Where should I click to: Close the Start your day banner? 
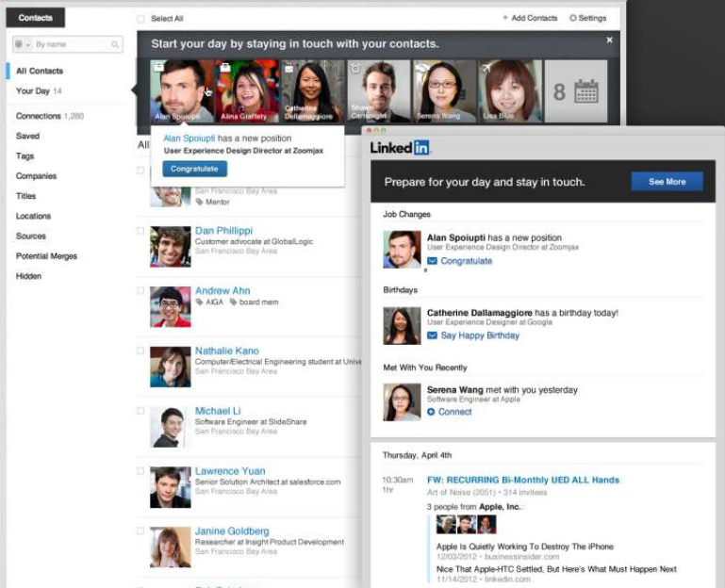609,41
